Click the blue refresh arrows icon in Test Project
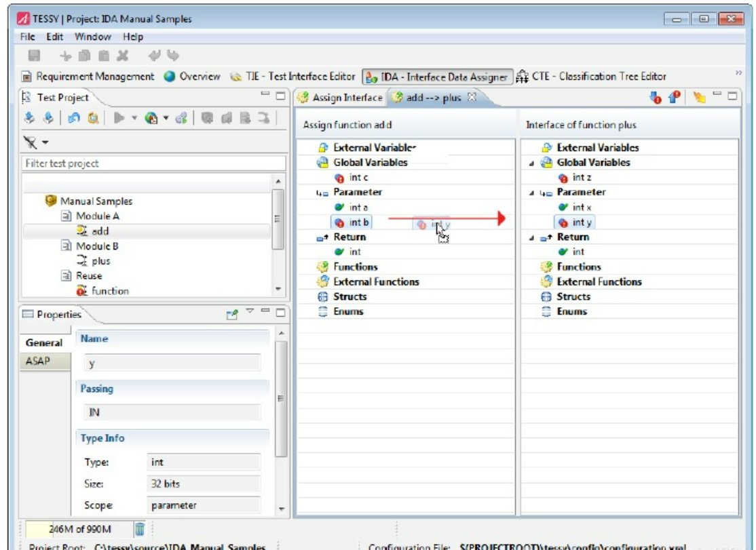The width and height of the screenshot is (756, 550). pos(74,118)
